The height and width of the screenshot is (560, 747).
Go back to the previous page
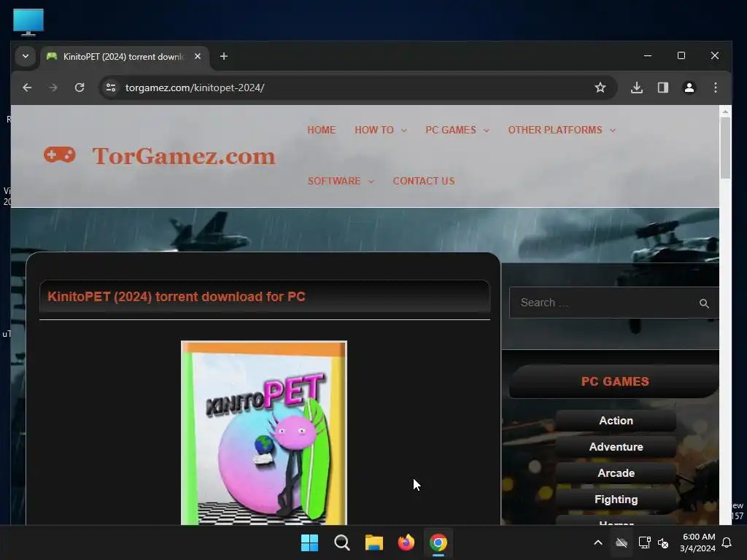pyautogui.click(x=27, y=87)
